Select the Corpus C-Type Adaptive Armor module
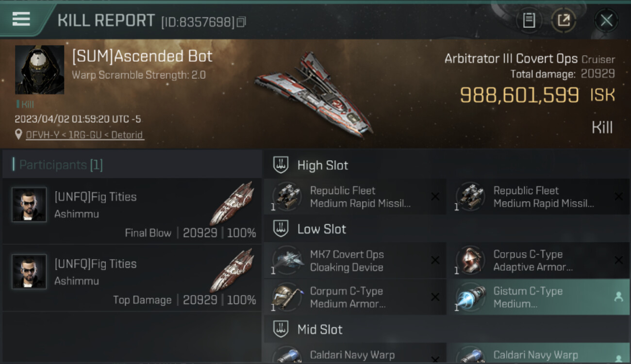The height and width of the screenshot is (364, 631). [x=538, y=261]
